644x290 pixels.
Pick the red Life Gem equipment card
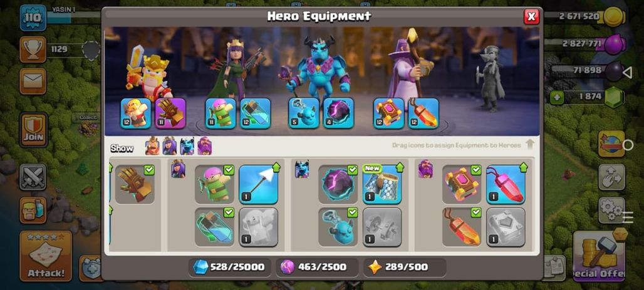click(506, 184)
